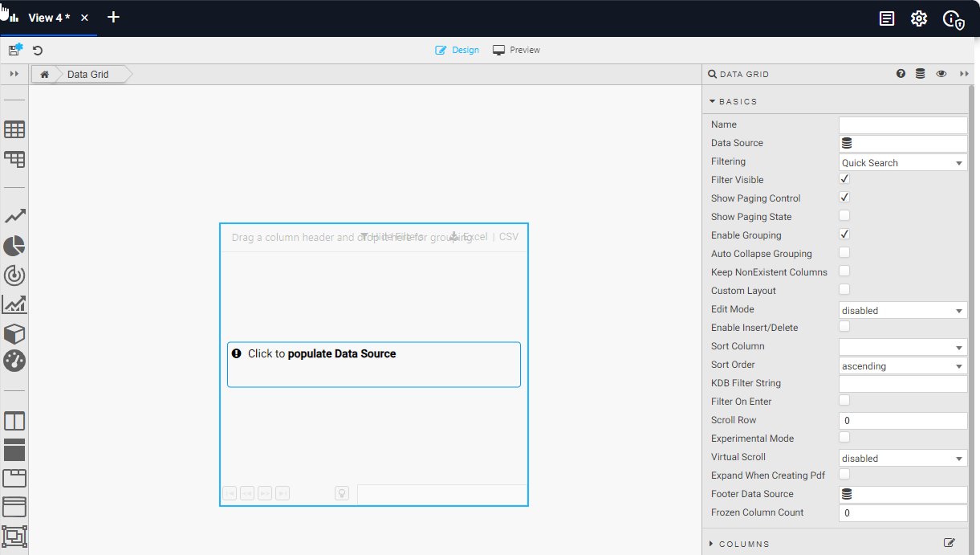Select the Data Grid component in sidebar
Screen dimensions: 980x555
(14, 129)
